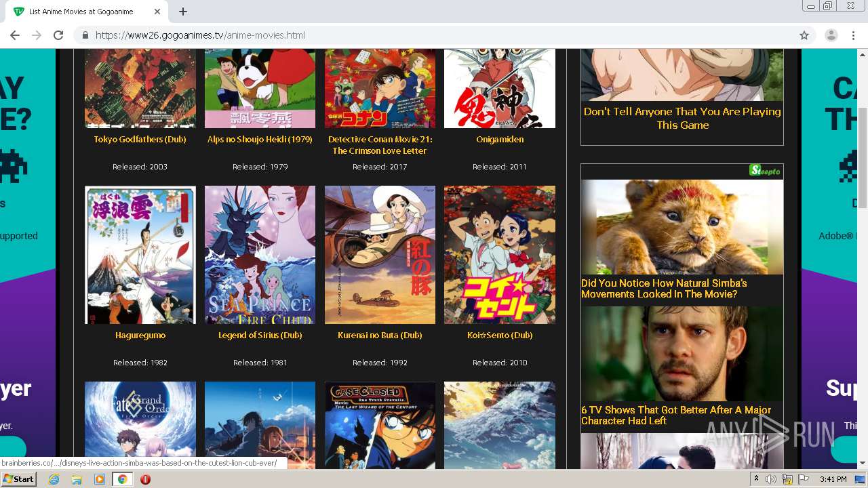Screen dimensions: 868x488
Task: Click the Detective Conan 21 poster image
Action: [x=380, y=88]
